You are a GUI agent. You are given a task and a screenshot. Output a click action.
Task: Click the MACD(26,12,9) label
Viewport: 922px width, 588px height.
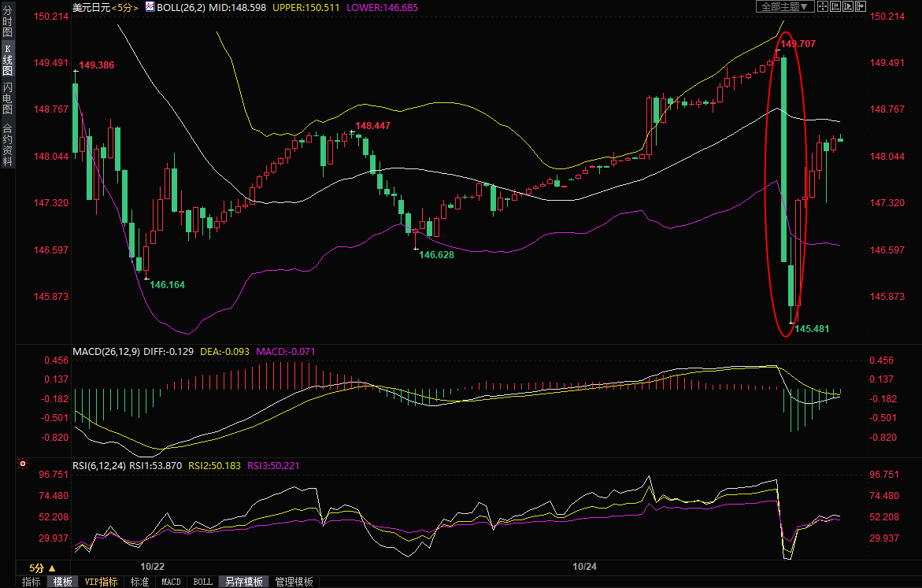[106, 352]
